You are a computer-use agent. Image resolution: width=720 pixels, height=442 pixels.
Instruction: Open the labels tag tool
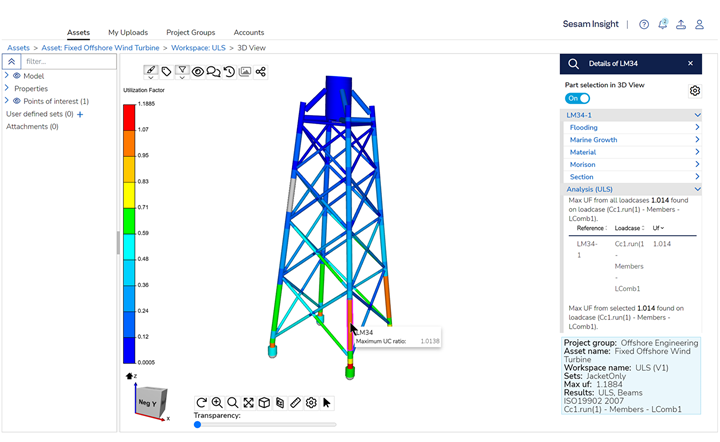click(166, 71)
